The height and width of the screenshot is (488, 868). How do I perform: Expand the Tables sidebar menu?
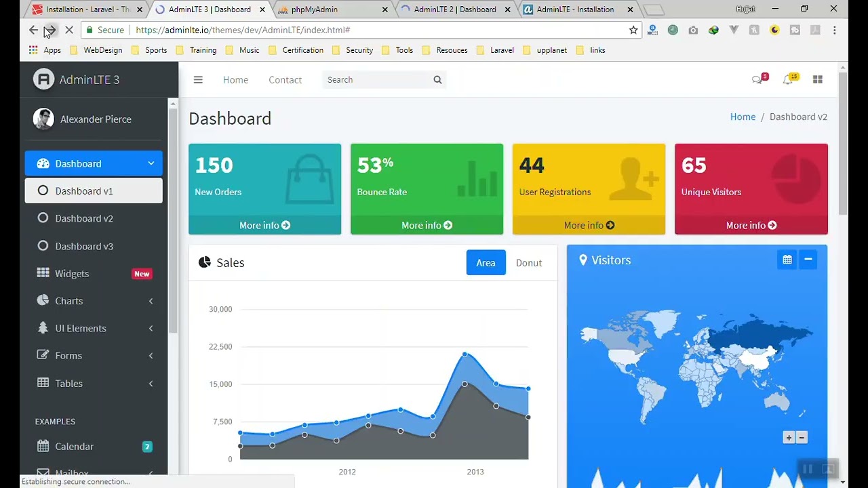(94, 383)
